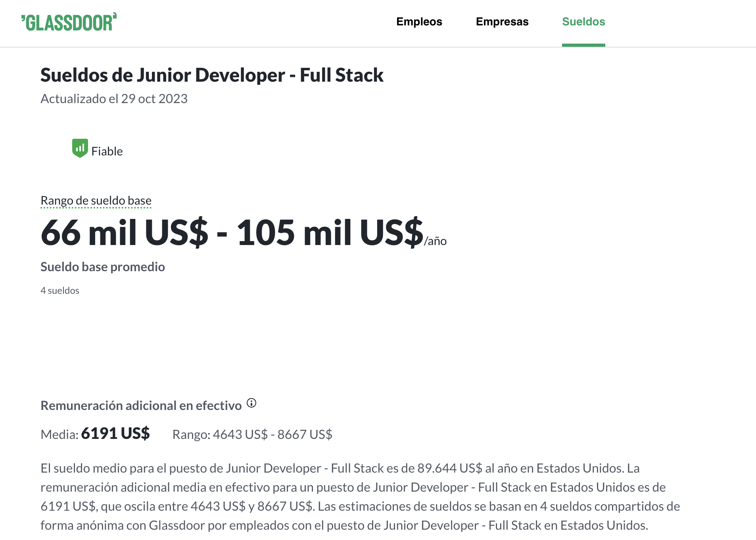This screenshot has height=540, width=756.
Task: Click the 4 sueldos count text
Action: point(60,291)
